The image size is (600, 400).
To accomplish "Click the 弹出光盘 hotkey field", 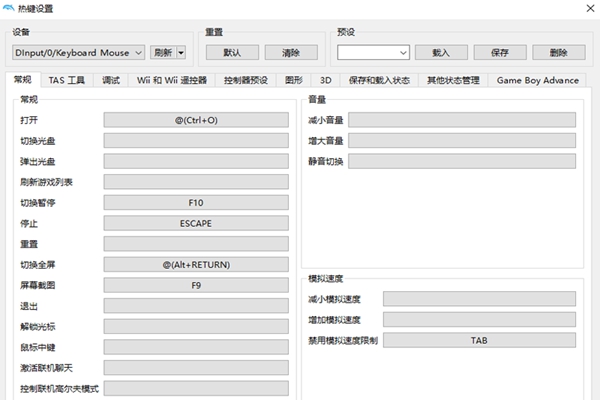I will [x=196, y=161].
